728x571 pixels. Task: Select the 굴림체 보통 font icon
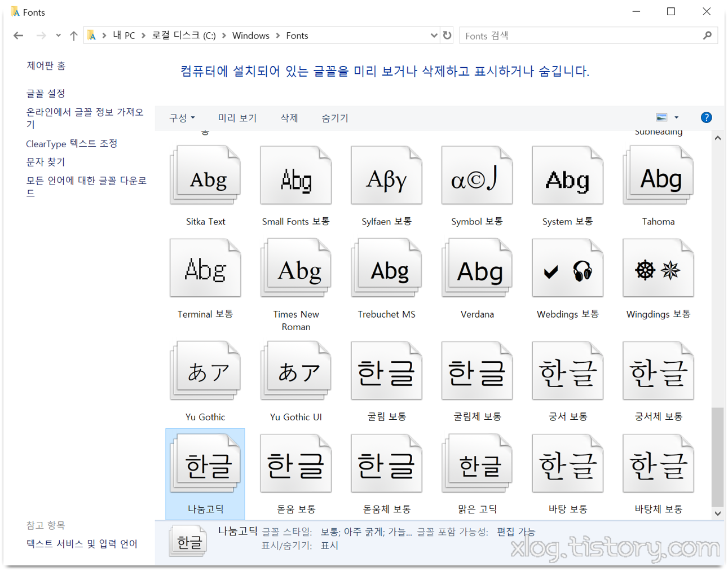477,371
